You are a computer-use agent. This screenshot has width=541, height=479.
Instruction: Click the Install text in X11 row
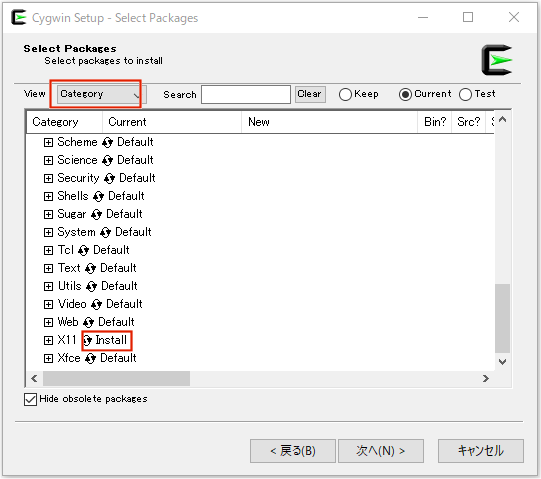(111, 340)
